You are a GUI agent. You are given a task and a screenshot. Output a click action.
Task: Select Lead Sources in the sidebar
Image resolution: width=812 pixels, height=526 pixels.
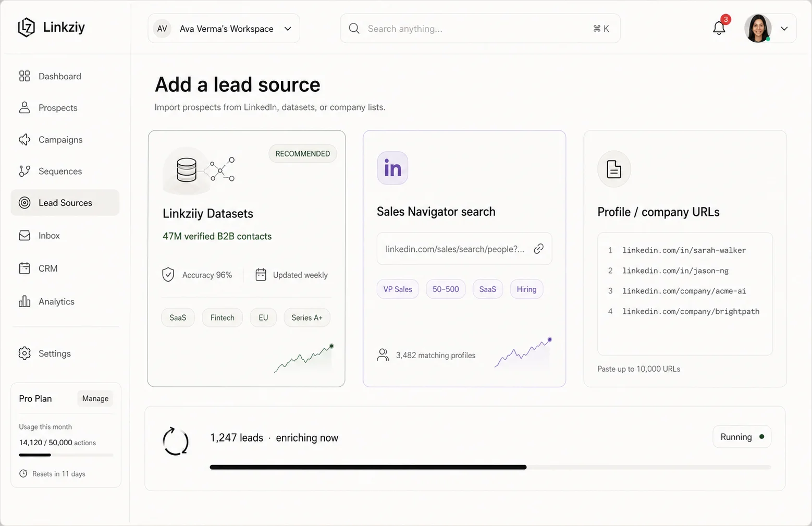pyautogui.click(x=65, y=203)
